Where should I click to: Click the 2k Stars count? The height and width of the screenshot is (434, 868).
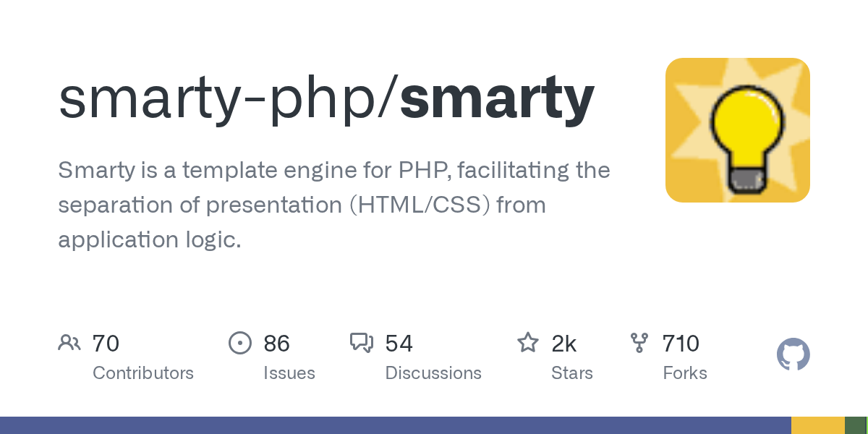[564, 344]
